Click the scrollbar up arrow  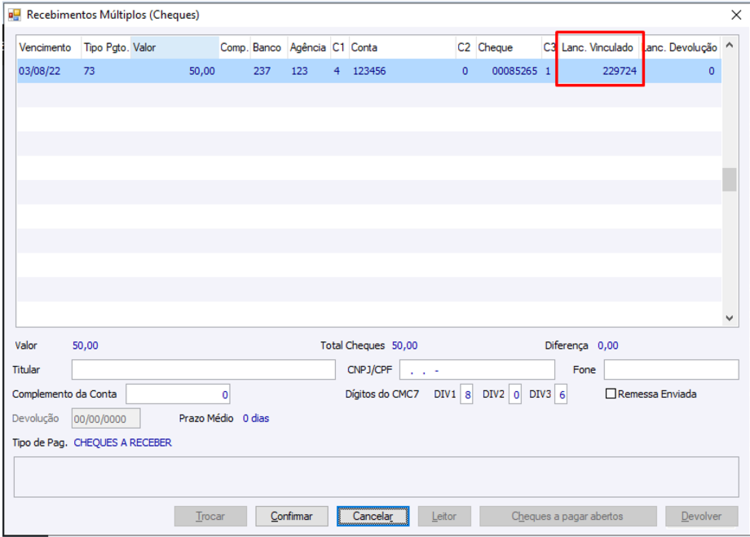tap(729, 45)
